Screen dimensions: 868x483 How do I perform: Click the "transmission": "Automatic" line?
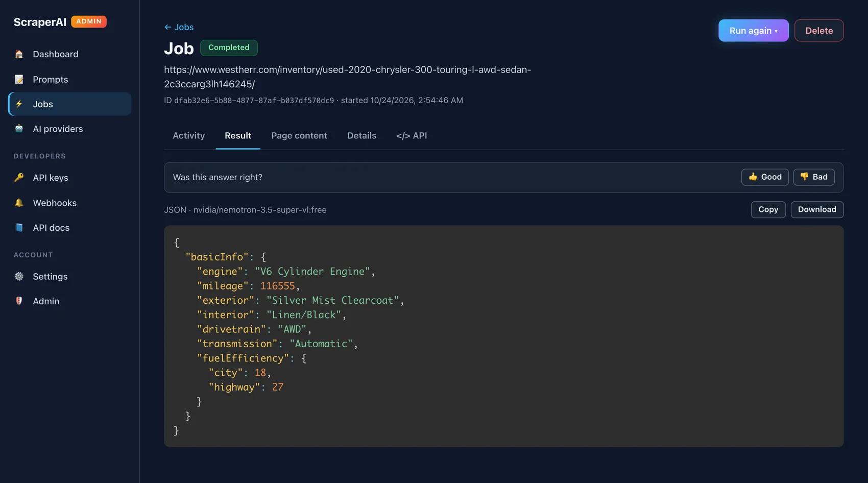tap(277, 344)
